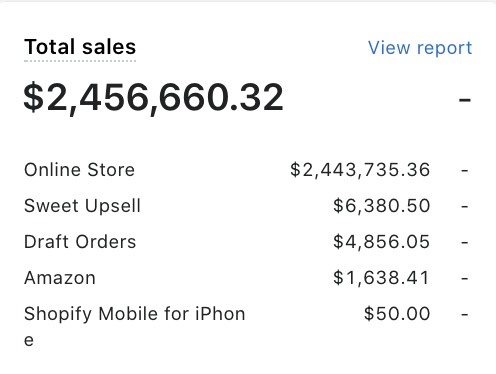Click the dash beside the total amount
This screenshot has height=374, width=496.
click(465, 100)
